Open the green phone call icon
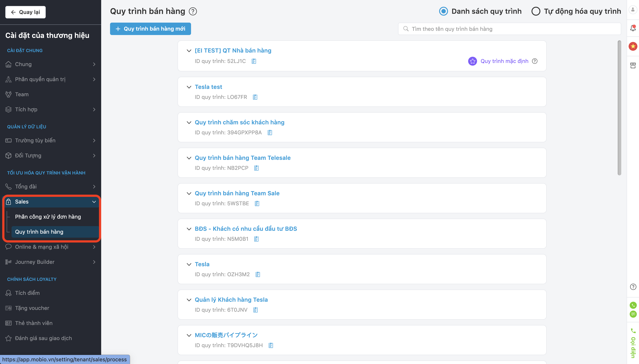The height and width of the screenshot is (364, 639). point(633,305)
